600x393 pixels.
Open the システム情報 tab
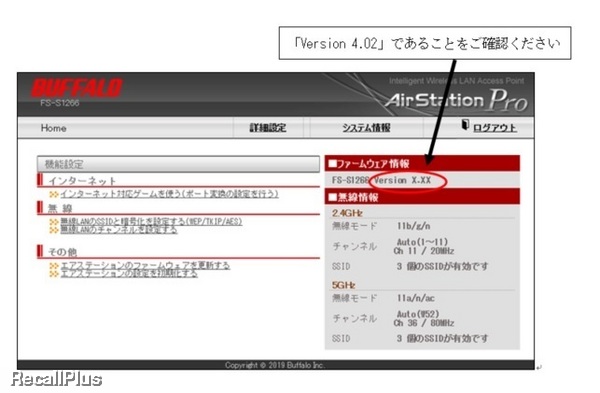(x=366, y=128)
